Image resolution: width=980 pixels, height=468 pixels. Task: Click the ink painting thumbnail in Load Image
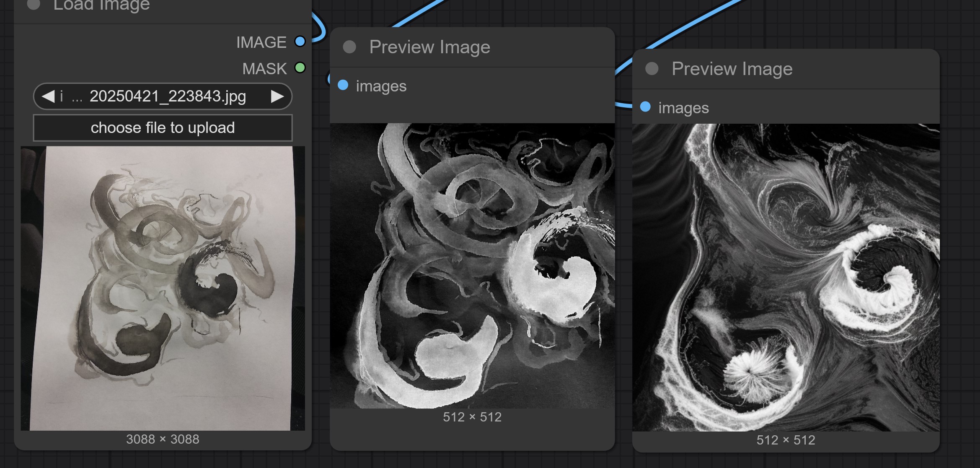click(x=163, y=288)
